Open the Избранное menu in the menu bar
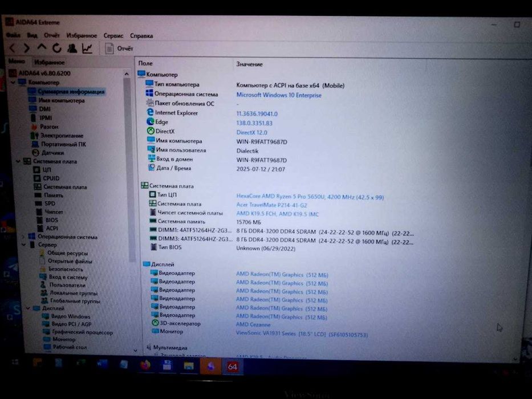The width and height of the screenshot is (532, 399). [x=82, y=35]
